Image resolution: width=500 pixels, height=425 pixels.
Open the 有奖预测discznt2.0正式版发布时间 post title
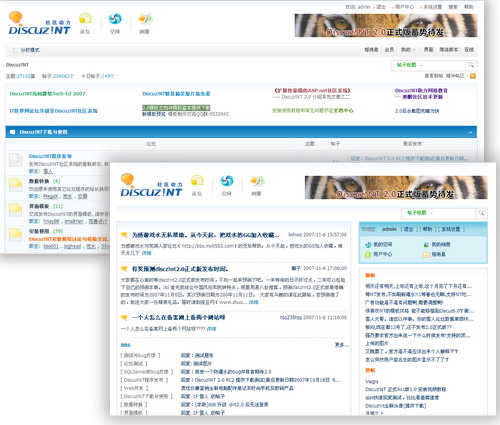click(x=180, y=269)
